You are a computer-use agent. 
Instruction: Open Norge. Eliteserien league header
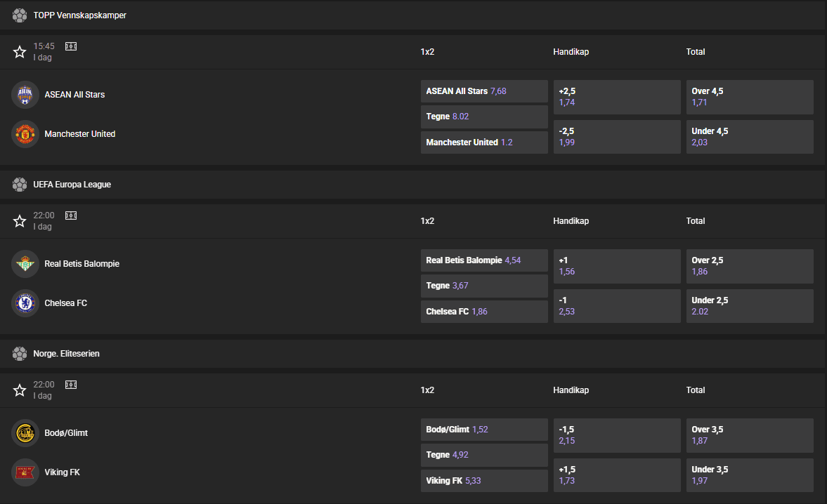tap(412, 353)
